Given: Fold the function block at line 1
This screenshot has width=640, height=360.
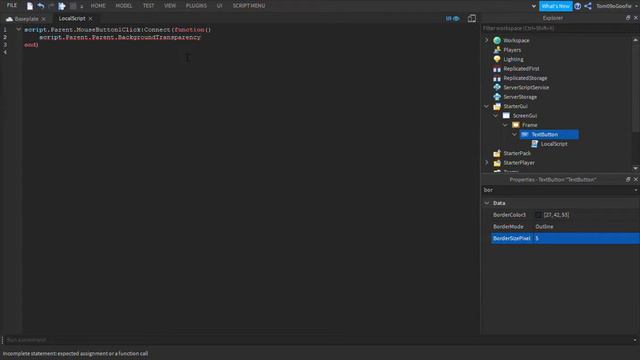Looking at the screenshot, I should click(x=18, y=29).
